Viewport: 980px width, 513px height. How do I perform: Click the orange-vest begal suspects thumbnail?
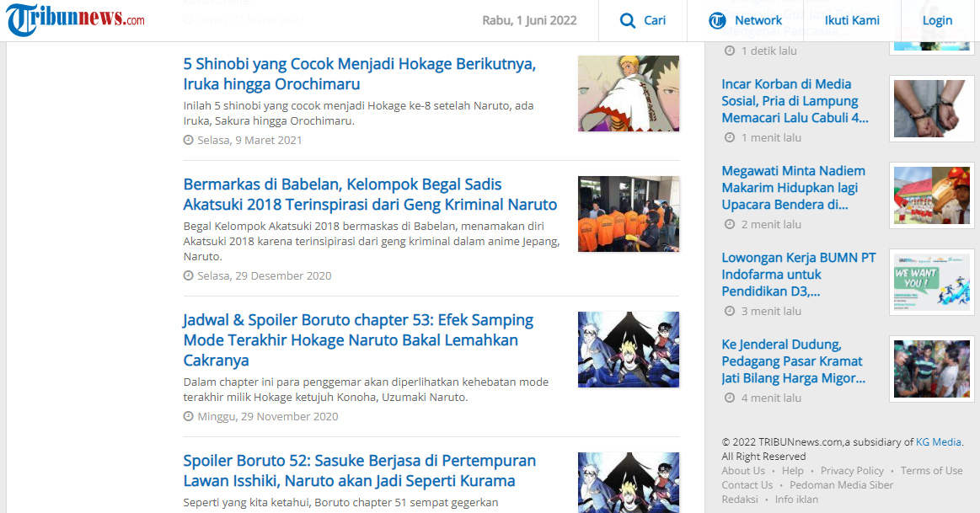coord(628,214)
